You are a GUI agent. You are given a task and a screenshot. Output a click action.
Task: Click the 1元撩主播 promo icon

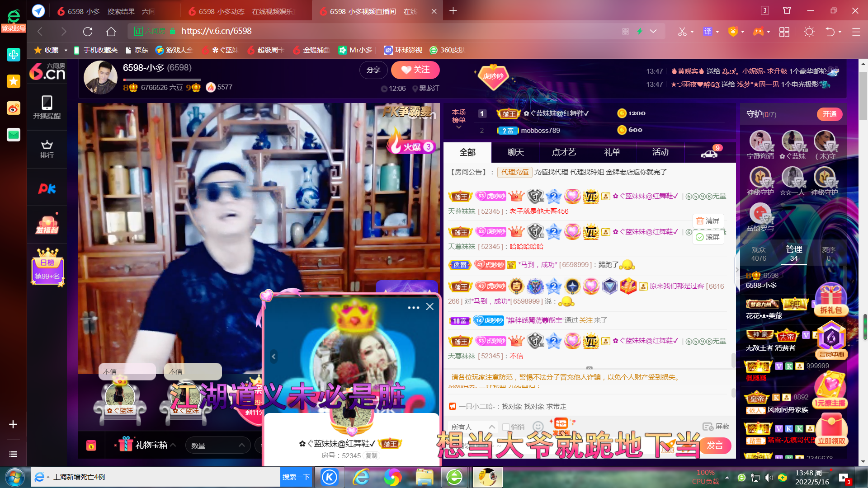(x=830, y=389)
